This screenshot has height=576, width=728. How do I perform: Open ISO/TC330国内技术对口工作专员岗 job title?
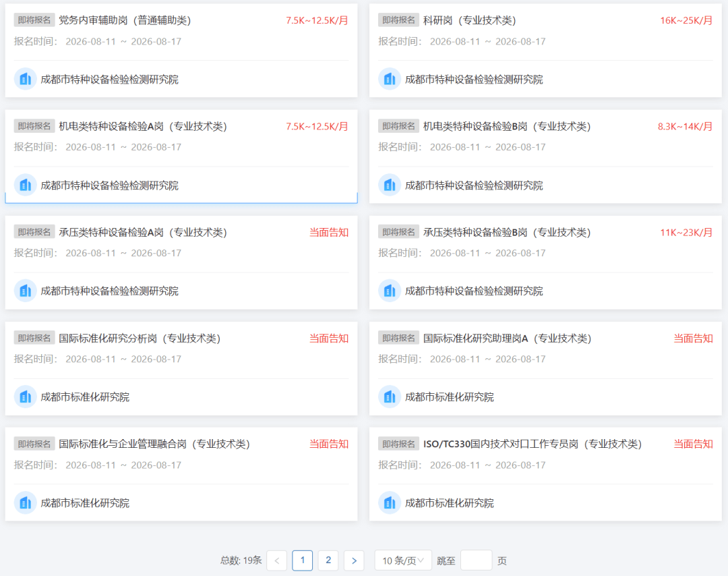point(533,444)
